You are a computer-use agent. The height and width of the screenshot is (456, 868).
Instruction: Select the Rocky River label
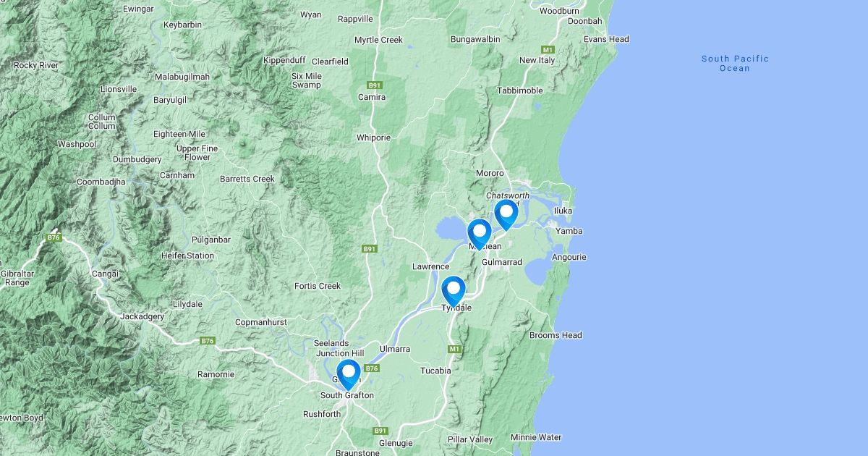tap(36, 65)
